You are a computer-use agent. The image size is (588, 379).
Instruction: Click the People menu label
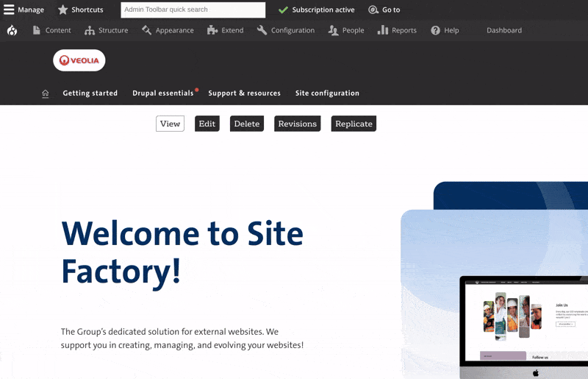tap(354, 30)
